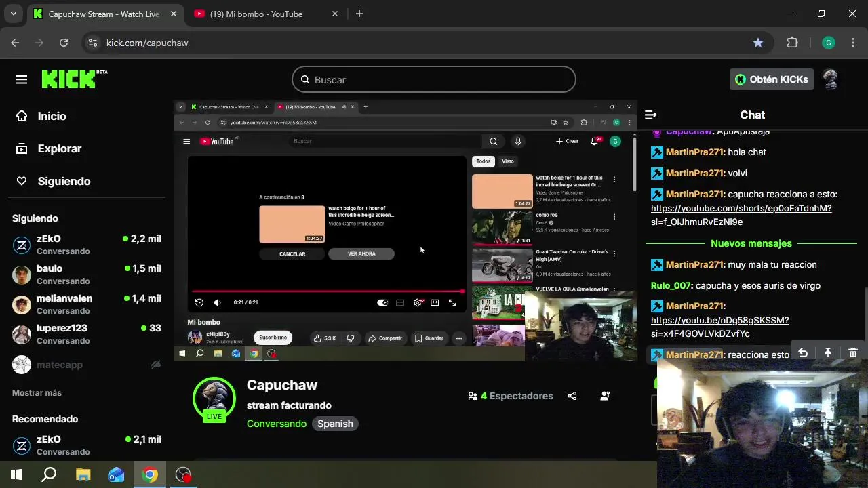This screenshot has width=868, height=488.
Task: Click the Conversando category link under Capuchaw
Action: 277,424
